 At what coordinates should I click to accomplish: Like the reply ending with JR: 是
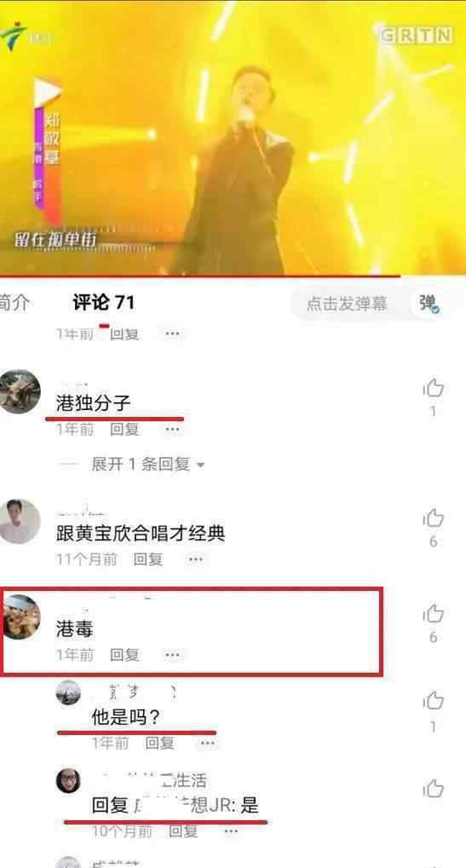click(434, 789)
